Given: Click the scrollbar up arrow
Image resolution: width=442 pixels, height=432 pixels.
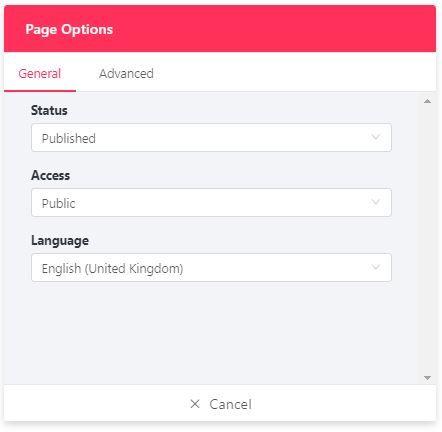Looking at the screenshot, I should (427, 101).
